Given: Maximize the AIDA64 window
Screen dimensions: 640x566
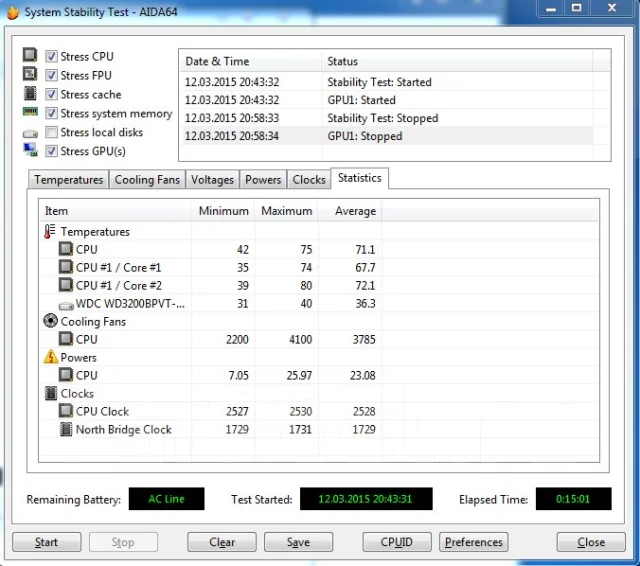Looking at the screenshot, I should [x=576, y=8].
